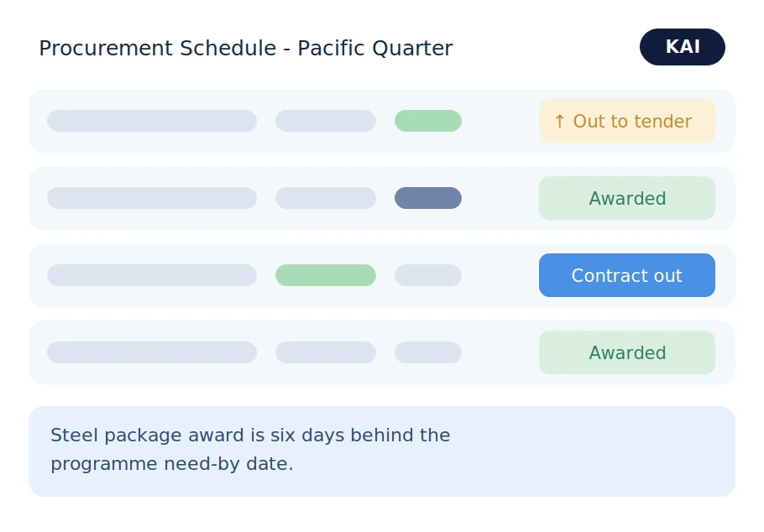Image resolution: width=764 pixels, height=532 pixels.
Task: Click green pill in first row
Action: 428,121
